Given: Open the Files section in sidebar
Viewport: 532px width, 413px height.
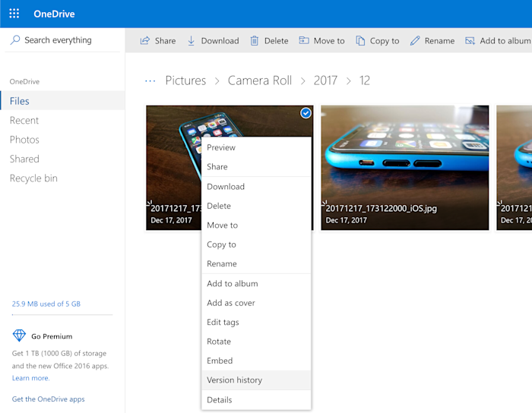Looking at the screenshot, I should (62, 101).
